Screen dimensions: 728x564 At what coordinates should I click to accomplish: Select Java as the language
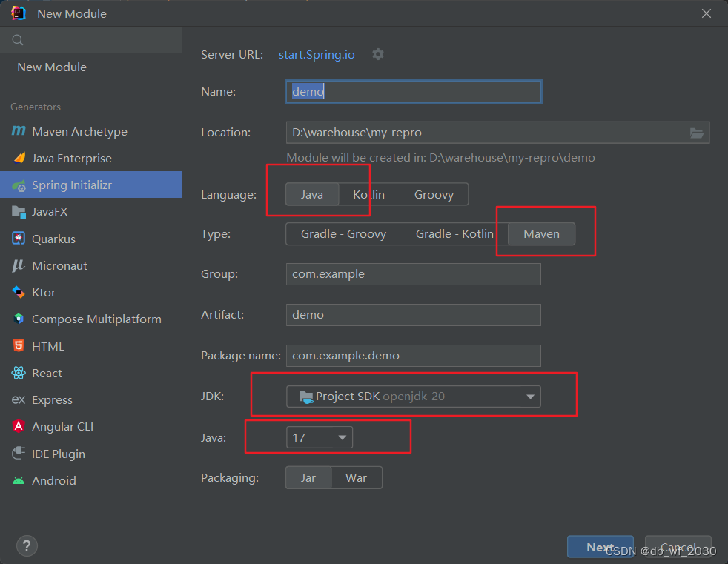(x=312, y=194)
